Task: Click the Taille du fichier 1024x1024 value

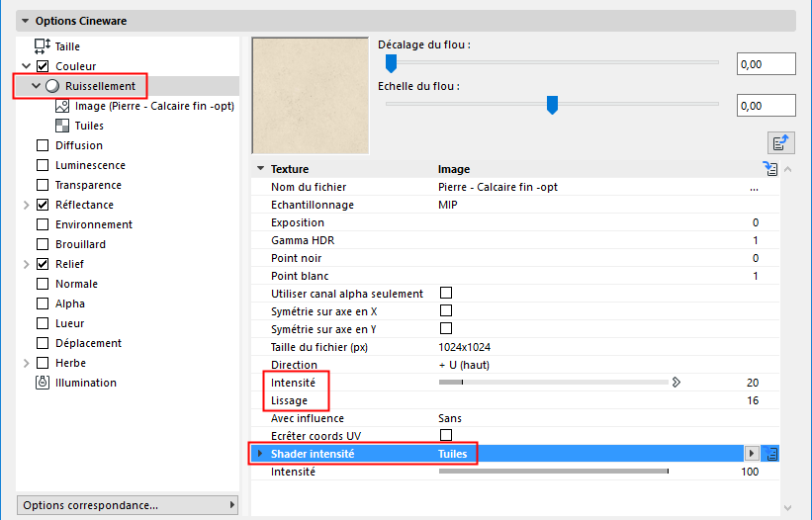Action: point(465,347)
